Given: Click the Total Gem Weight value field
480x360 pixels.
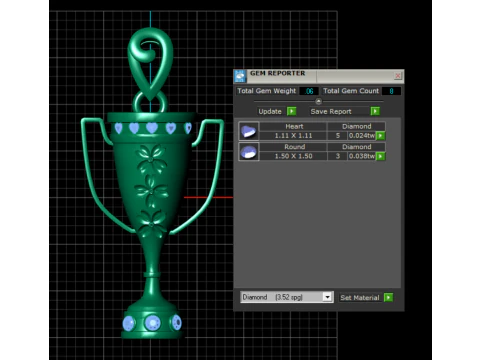Looking at the screenshot, I should pyautogui.click(x=309, y=91).
